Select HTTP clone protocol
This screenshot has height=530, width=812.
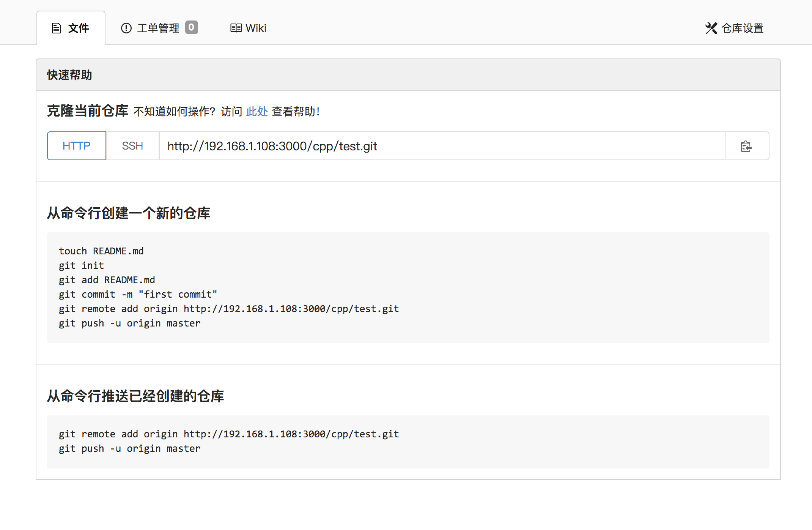(77, 146)
